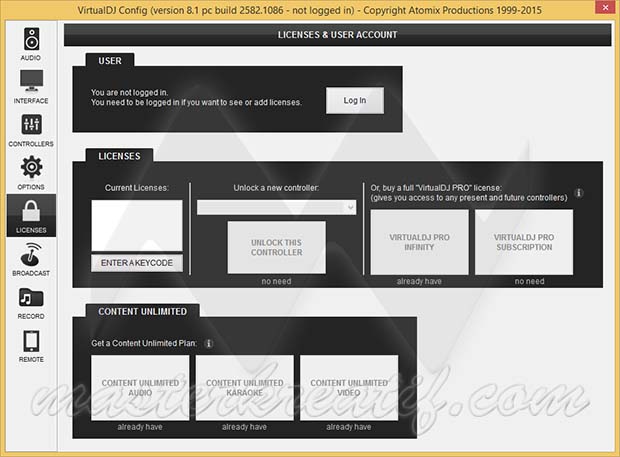Open the Remote settings section

(31, 346)
